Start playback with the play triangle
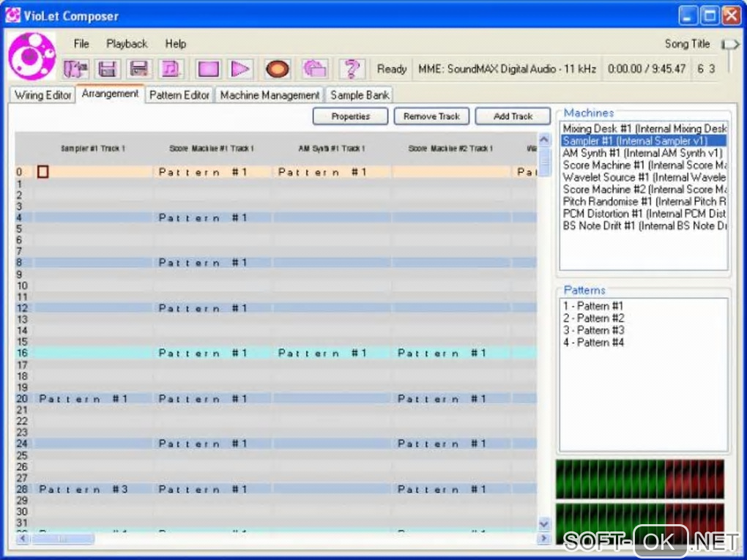747x560 pixels. pyautogui.click(x=240, y=69)
